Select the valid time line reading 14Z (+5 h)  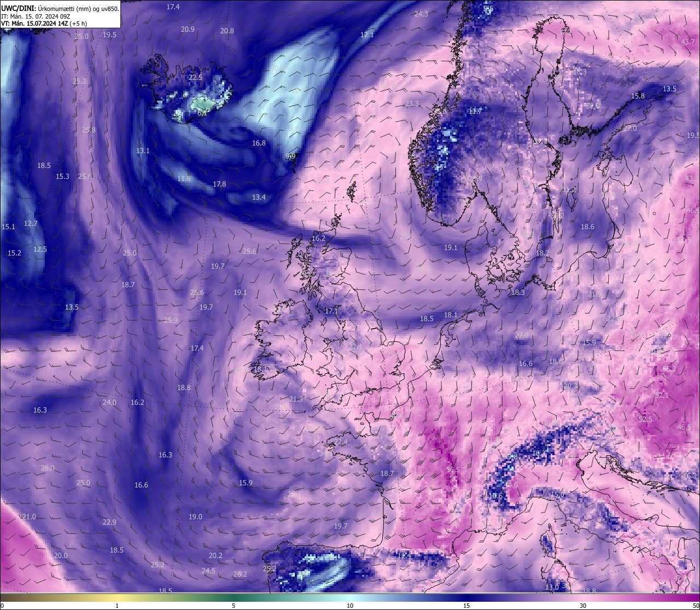pos(44,24)
